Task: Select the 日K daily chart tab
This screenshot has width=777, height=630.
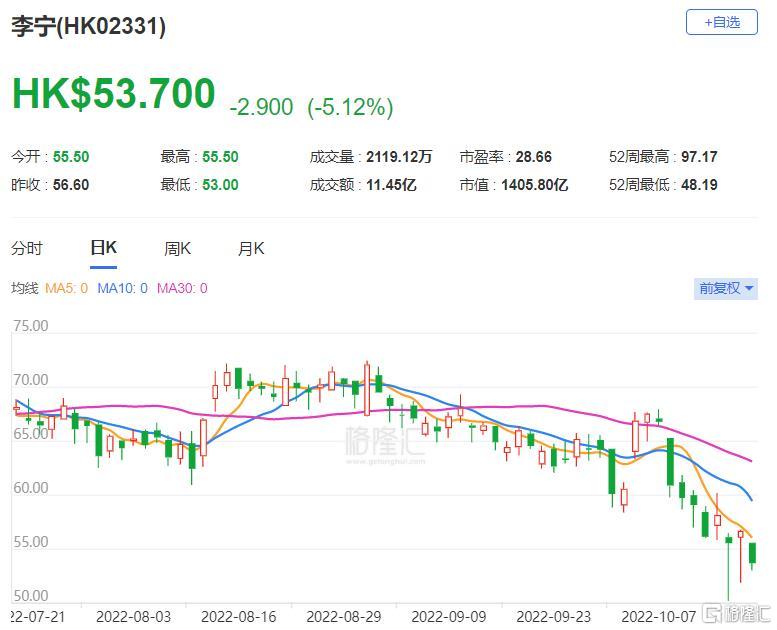Action: (x=103, y=249)
